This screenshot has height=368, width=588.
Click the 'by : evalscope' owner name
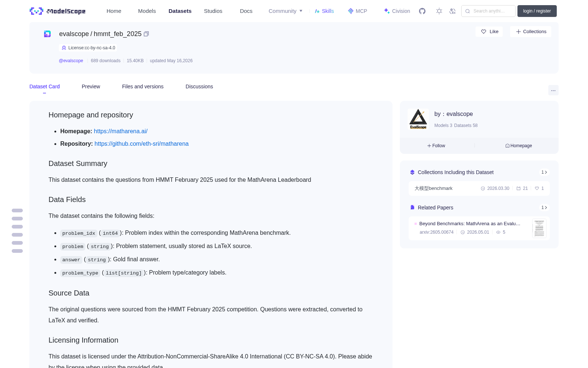(x=453, y=114)
